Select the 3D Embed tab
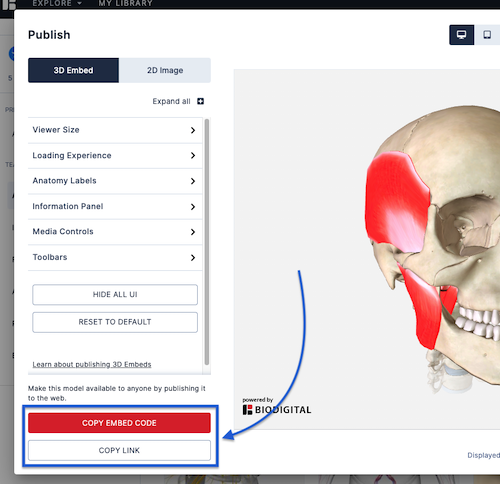This screenshot has width=500, height=484. (x=73, y=70)
